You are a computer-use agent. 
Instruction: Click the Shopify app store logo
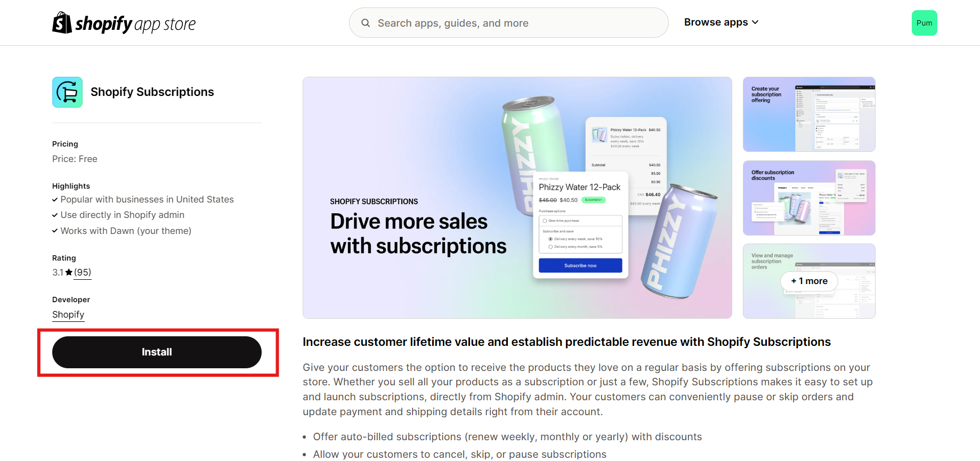click(x=124, y=23)
